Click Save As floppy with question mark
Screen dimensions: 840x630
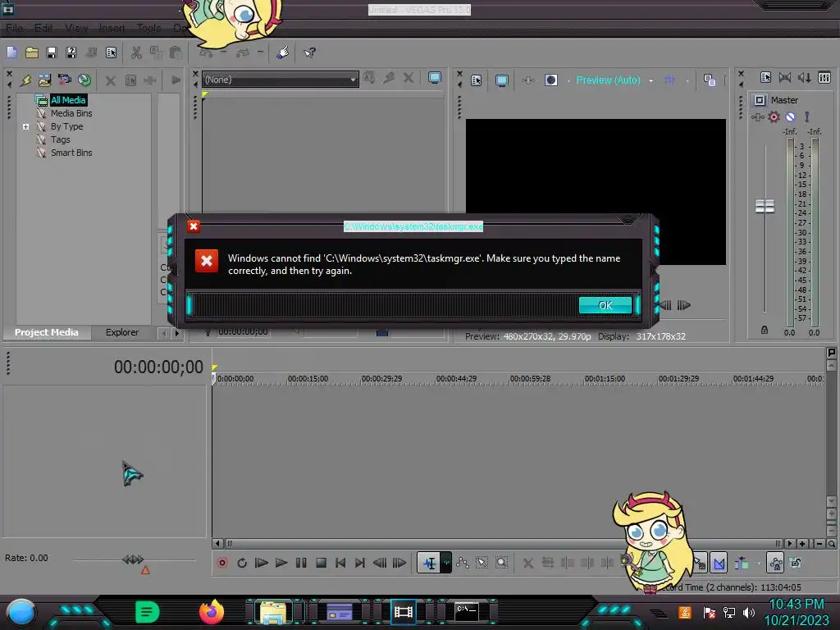[x=71, y=52]
